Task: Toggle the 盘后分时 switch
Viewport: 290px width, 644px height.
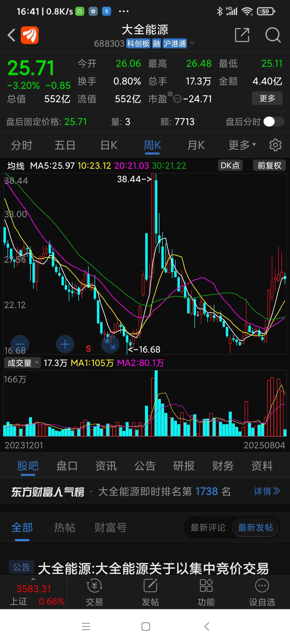Action: tap(274, 122)
